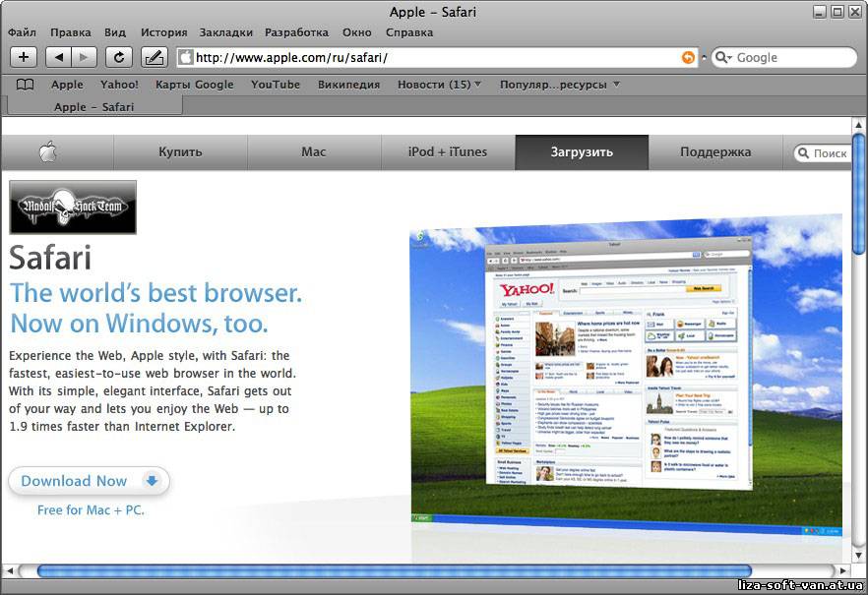Click the orange RSS snapback icon in address bar
Screen dimensions: 868x595
(688, 57)
